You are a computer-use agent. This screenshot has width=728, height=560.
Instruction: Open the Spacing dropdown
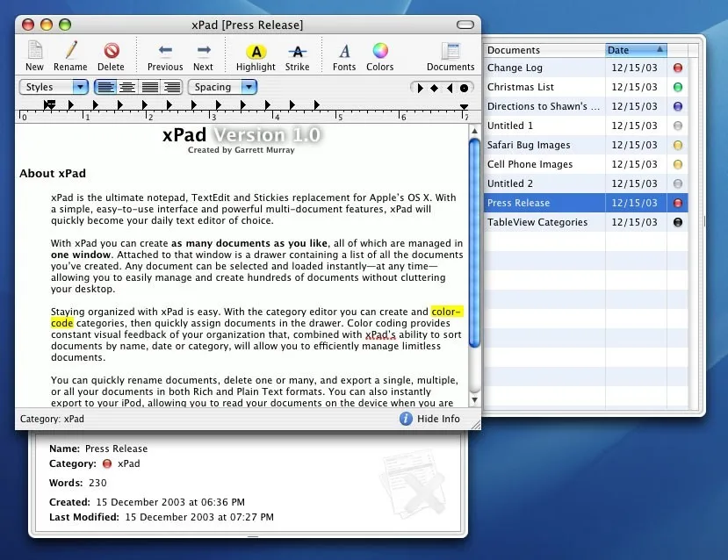pos(221,87)
